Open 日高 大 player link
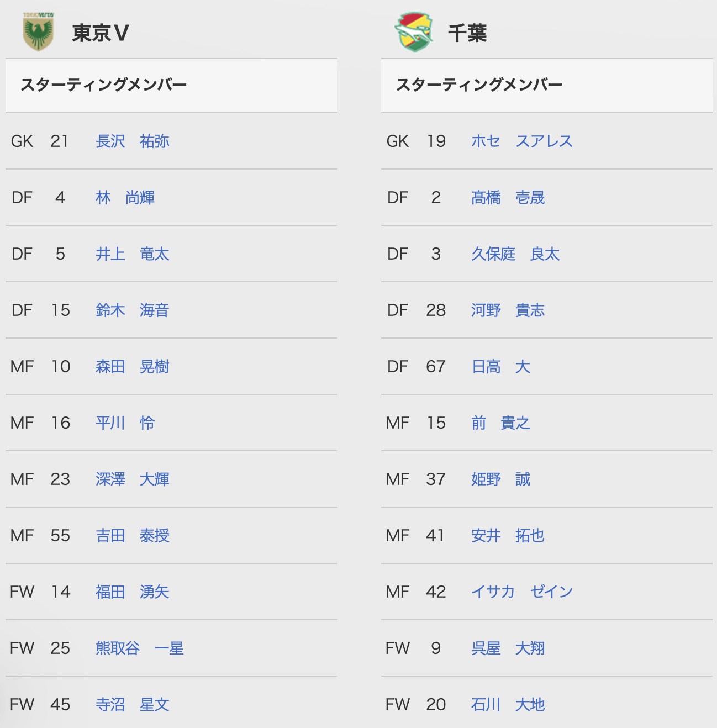717x728 pixels. pos(501,367)
